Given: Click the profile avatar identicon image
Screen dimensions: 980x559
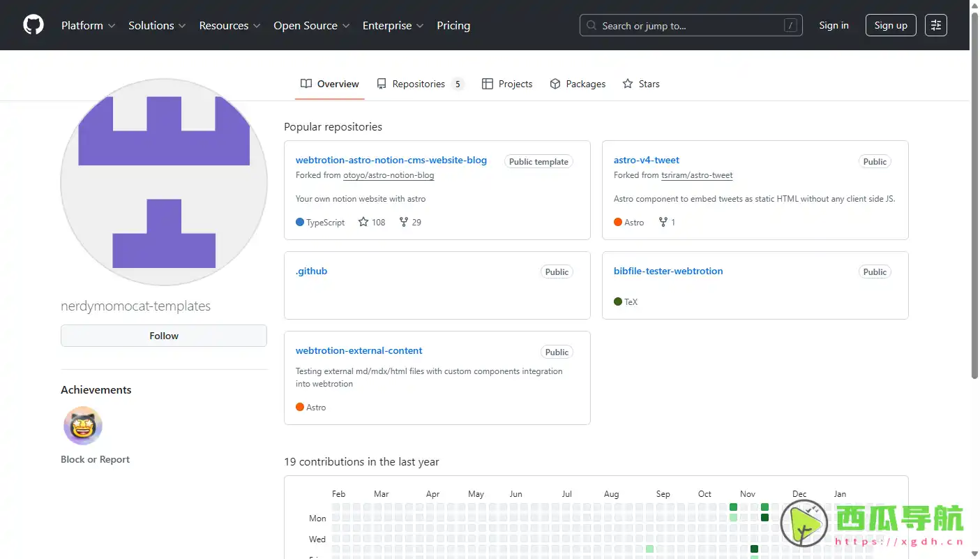Looking at the screenshot, I should [164, 182].
